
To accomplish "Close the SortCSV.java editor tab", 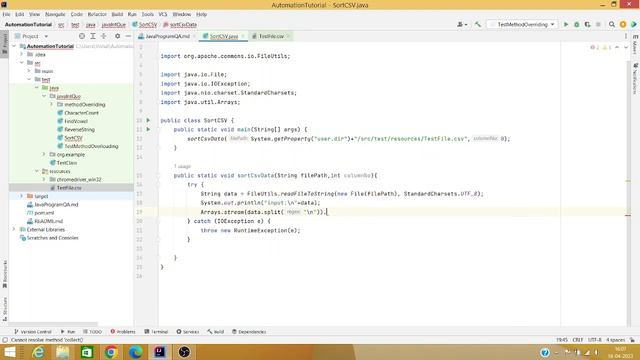I will (x=242, y=36).
